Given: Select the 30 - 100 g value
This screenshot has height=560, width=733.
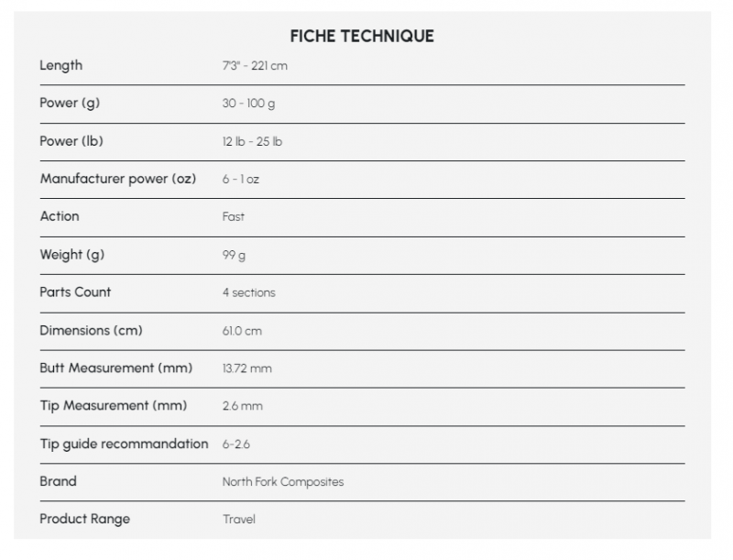Looking at the screenshot, I should pyautogui.click(x=248, y=104).
